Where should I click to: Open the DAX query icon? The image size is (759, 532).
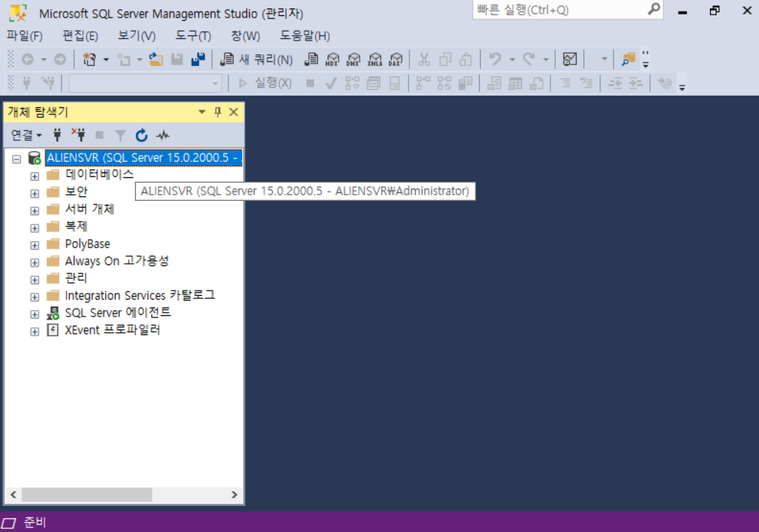(x=396, y=59)
